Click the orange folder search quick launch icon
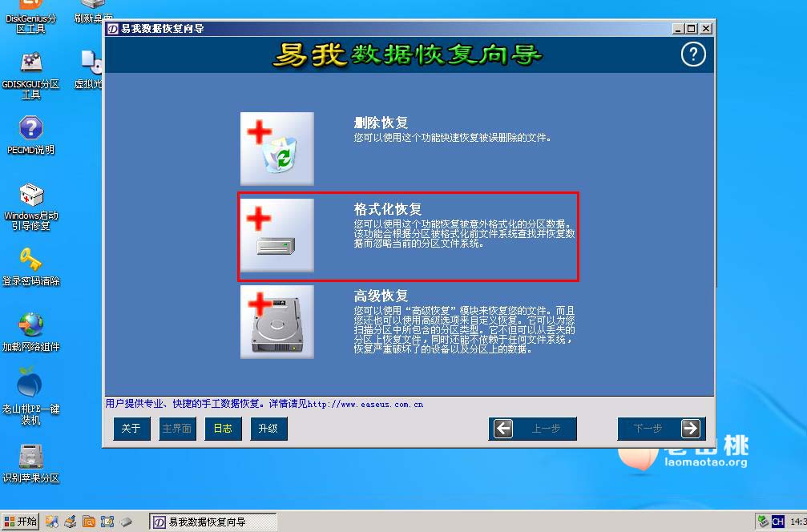The image size is (807, 532). point(89,522)
